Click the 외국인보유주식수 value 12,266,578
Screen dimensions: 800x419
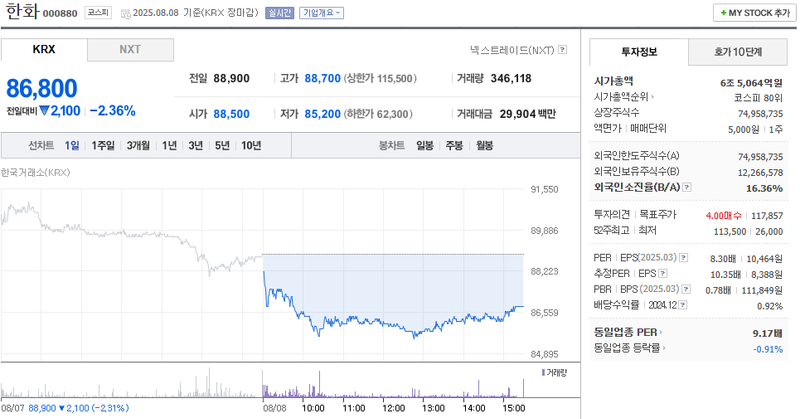coord(760,173)
